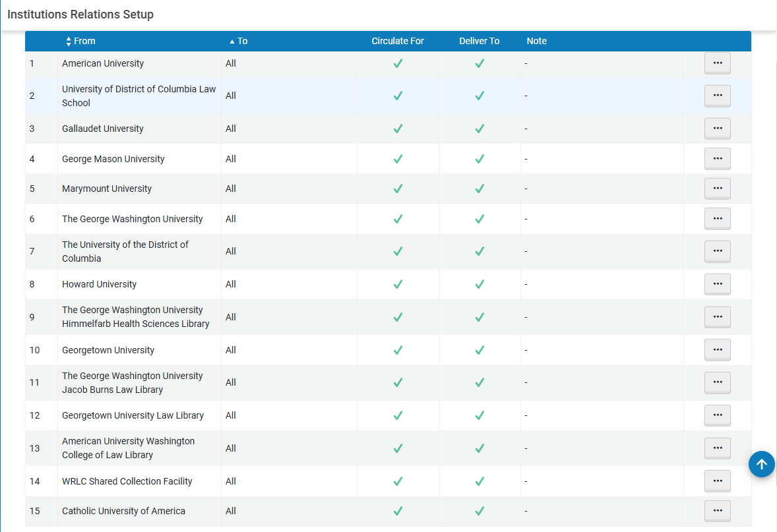Open ellipsis menu for Catholic University of America
The height and width of the screenshot is (532, 777).
717,511
